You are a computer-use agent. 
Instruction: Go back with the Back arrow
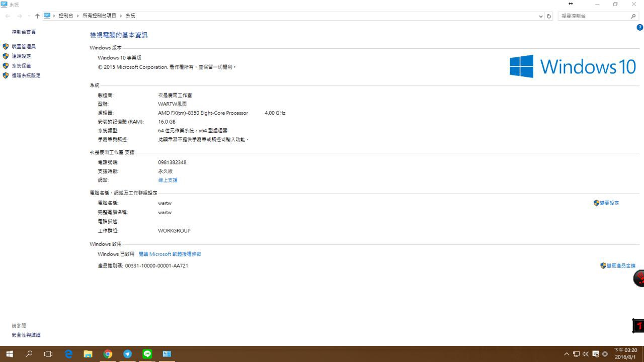point(8,16)
